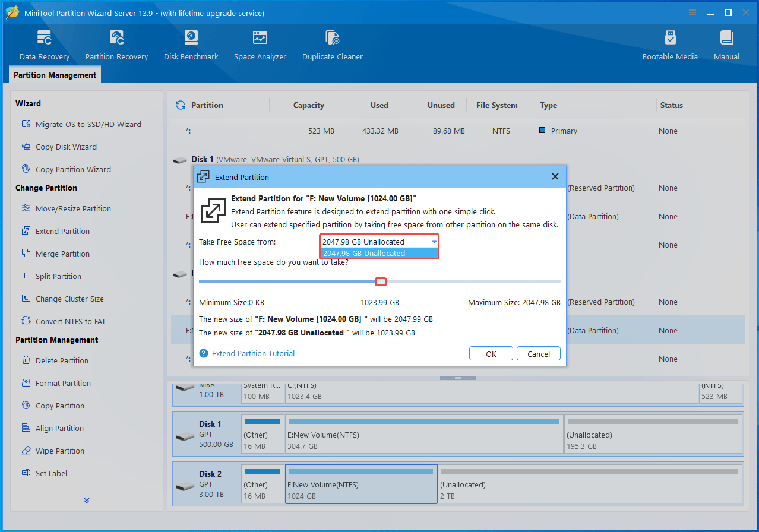Sort by Status column header
759x532 pixels.
[672, 105]
